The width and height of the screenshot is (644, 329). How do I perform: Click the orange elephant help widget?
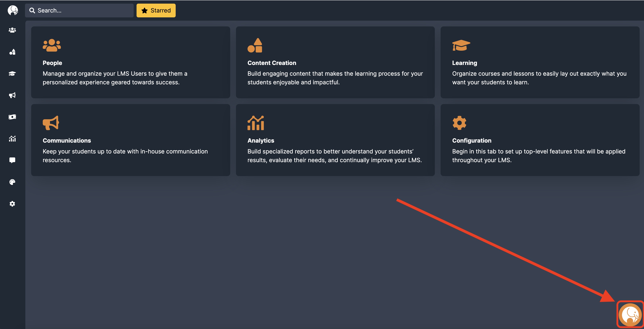630,315
